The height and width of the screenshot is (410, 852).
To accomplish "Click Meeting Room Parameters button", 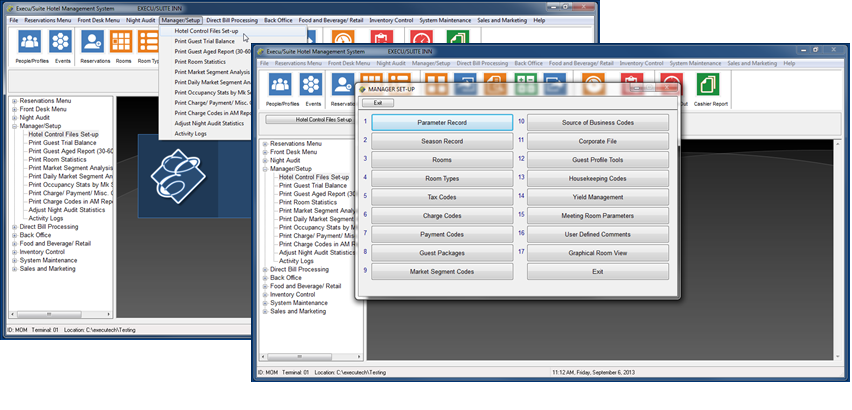I will click(x=598, y=216).
